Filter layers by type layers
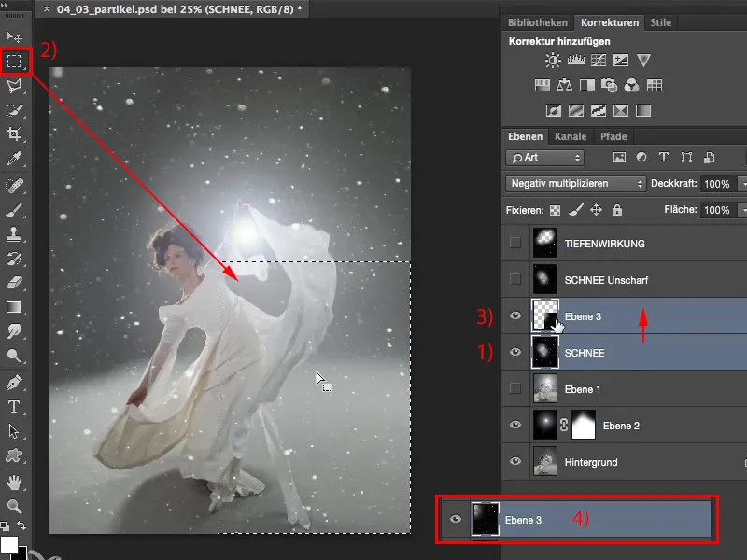Image resolution: width=747 pixels, height=560 pixels. (664, 157)
